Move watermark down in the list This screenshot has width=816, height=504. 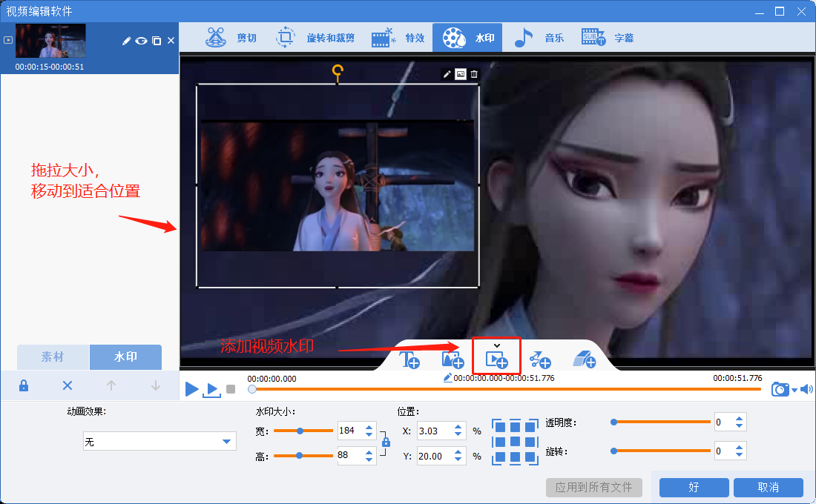pyautogui.click(x=156, y=385)
